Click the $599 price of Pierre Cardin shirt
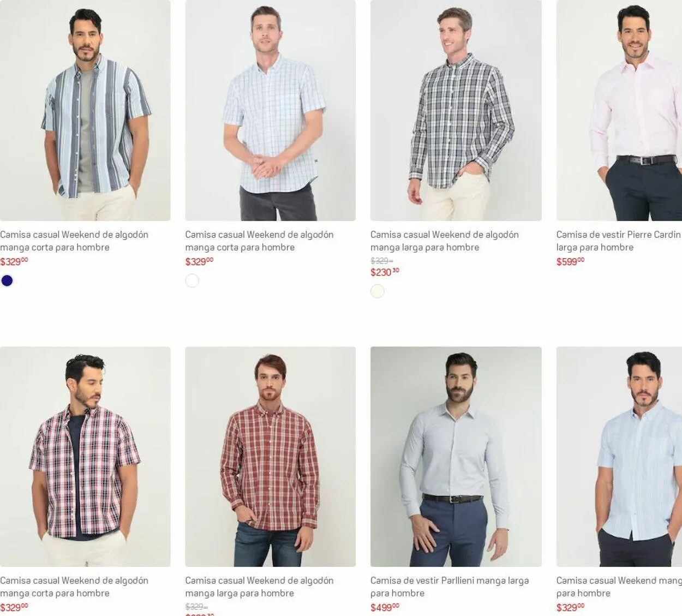Screen dimensions: 682x616 (x=570, y=261)
